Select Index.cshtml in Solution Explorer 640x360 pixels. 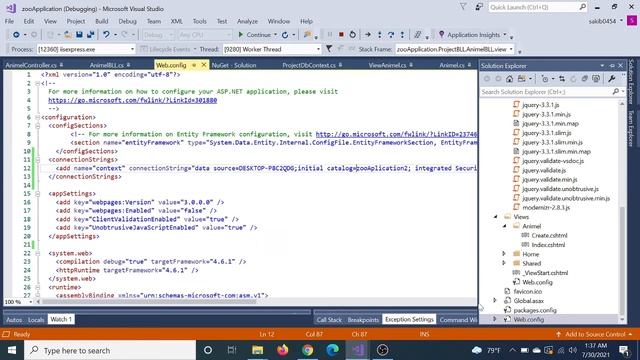548,245
